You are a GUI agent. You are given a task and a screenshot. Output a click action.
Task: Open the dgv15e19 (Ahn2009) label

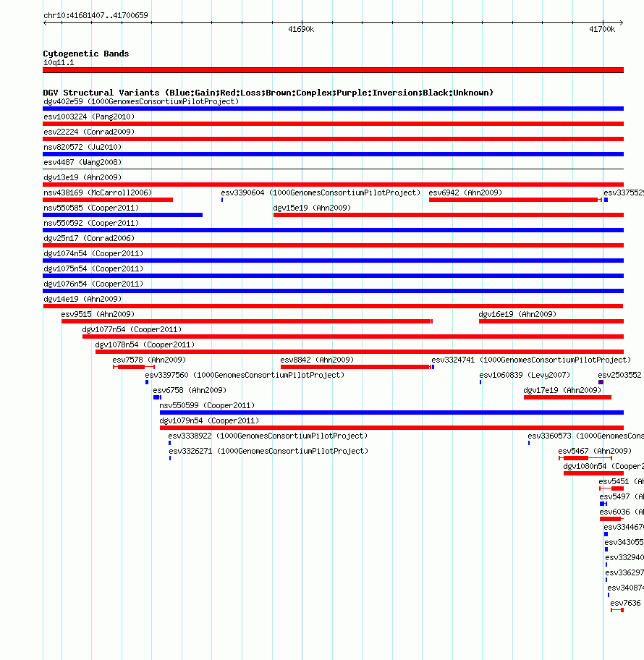coord(312,208)
